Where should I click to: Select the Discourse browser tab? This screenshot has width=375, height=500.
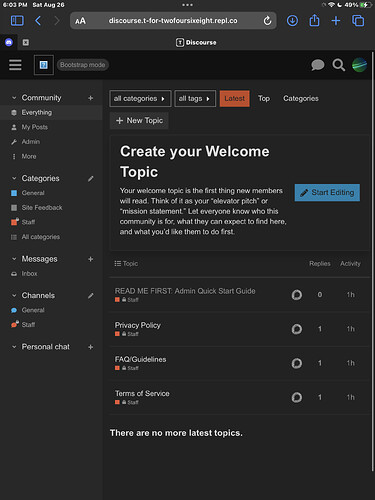[196, 42]
